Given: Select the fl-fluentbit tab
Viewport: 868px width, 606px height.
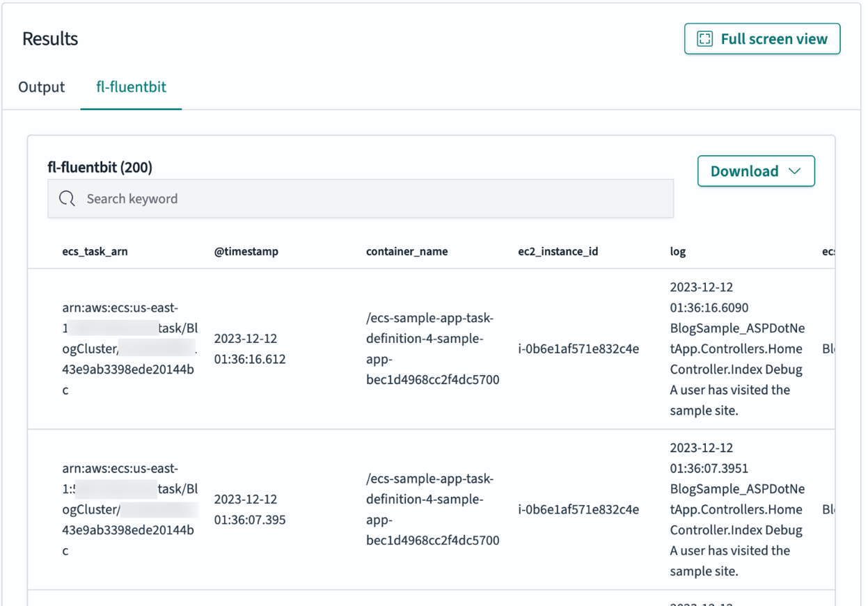Looking at the screenshot, I should coord(131,87).
